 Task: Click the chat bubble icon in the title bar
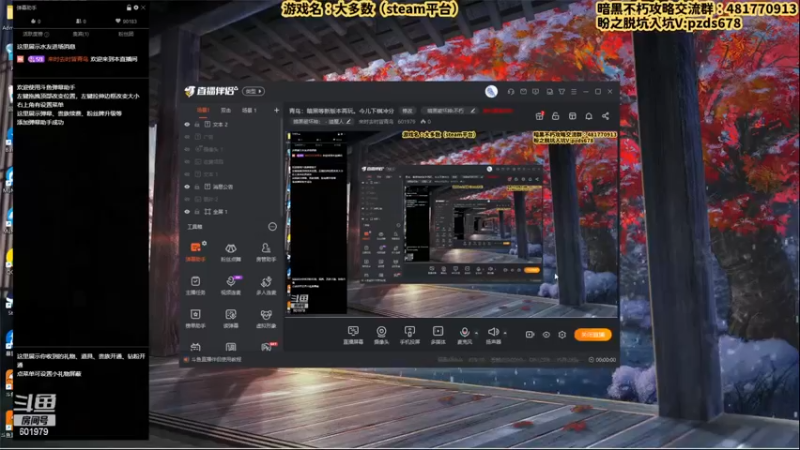pos(536,92)
